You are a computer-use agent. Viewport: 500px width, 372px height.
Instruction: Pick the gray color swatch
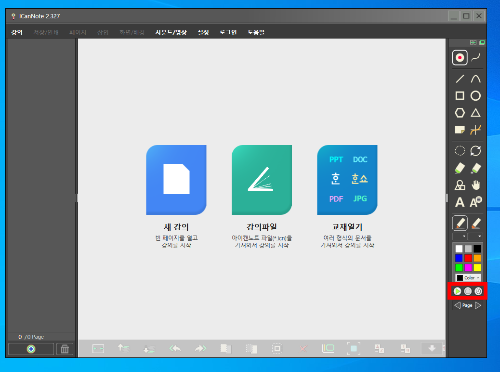[468, 249]
